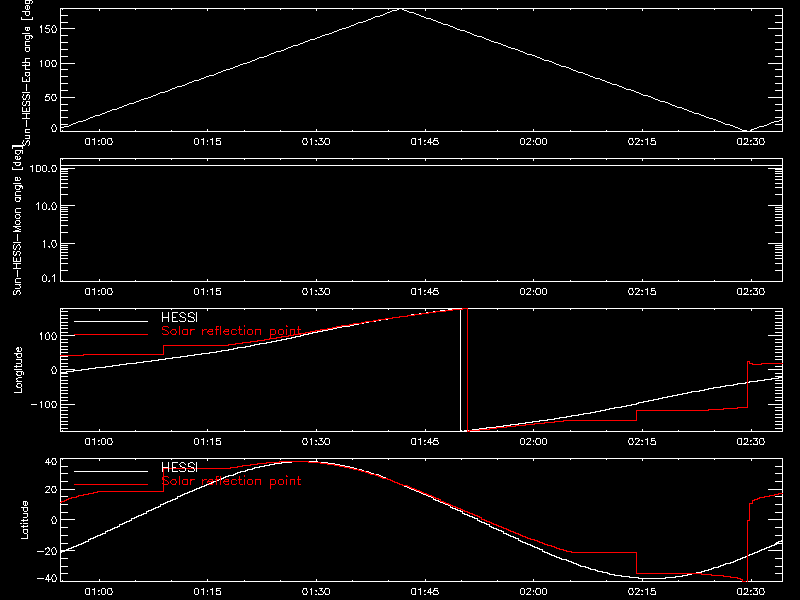The width and height of the screenshot is (800, 600).
Task: Click 02:30 label under Latitude plot
Action: click(x=751, y=592)
